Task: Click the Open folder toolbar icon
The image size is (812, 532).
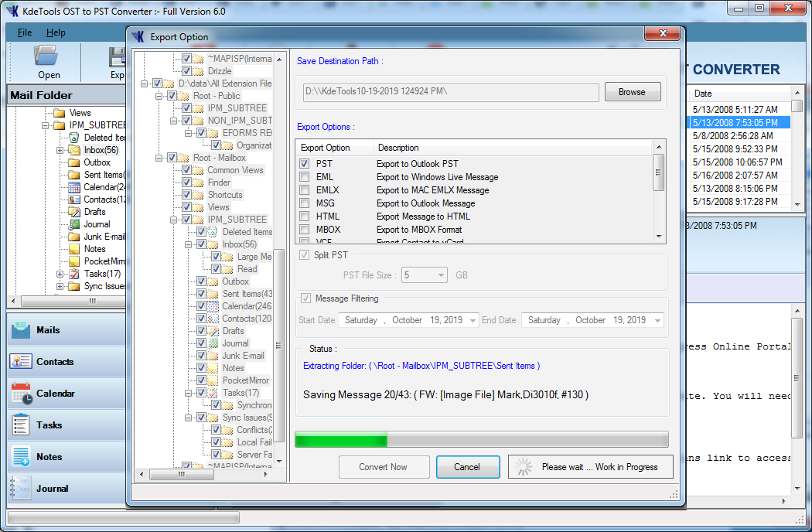Action: tap(48, 57)
